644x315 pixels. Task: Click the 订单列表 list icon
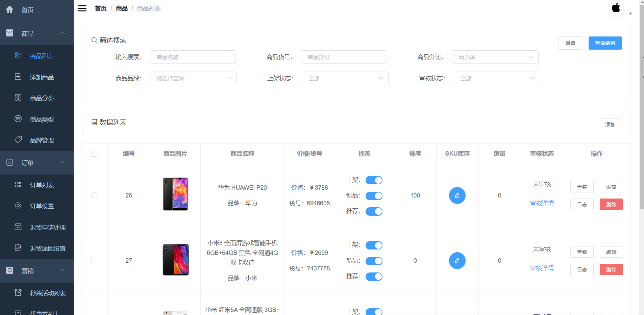[x=18, y=185]
